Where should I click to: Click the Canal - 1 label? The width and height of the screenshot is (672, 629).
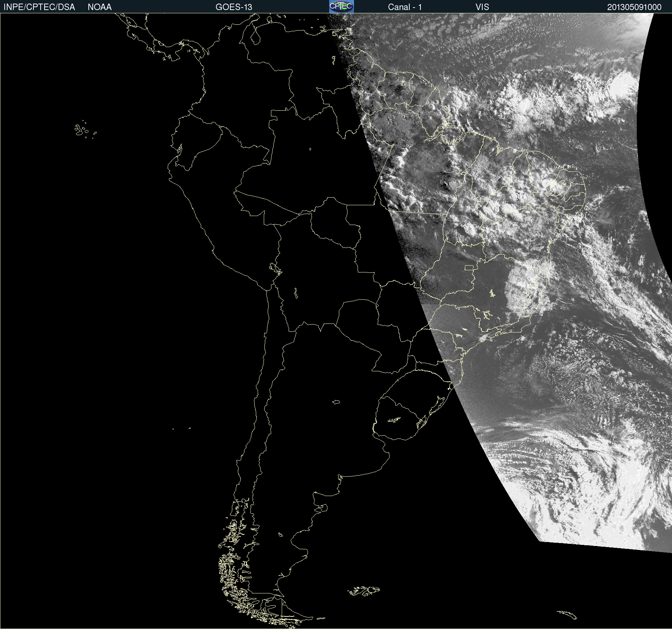[405, 7]
